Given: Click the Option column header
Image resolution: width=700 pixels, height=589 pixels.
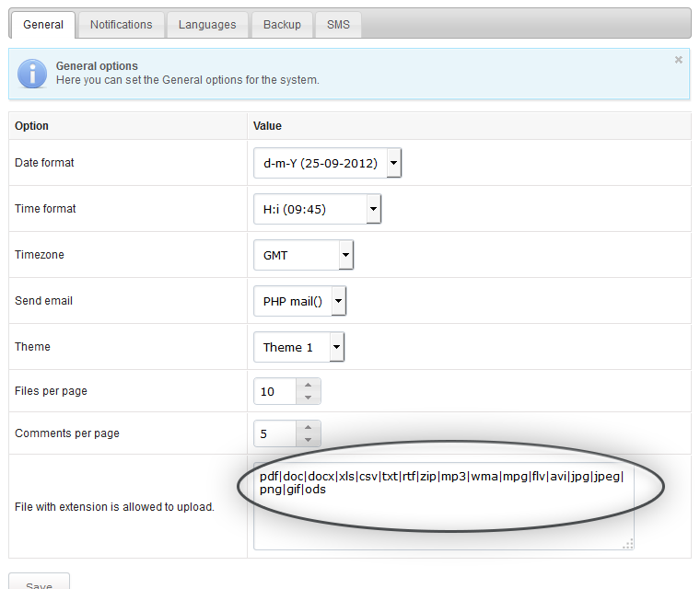Looking at the screenshot, I should coord(31,126).
